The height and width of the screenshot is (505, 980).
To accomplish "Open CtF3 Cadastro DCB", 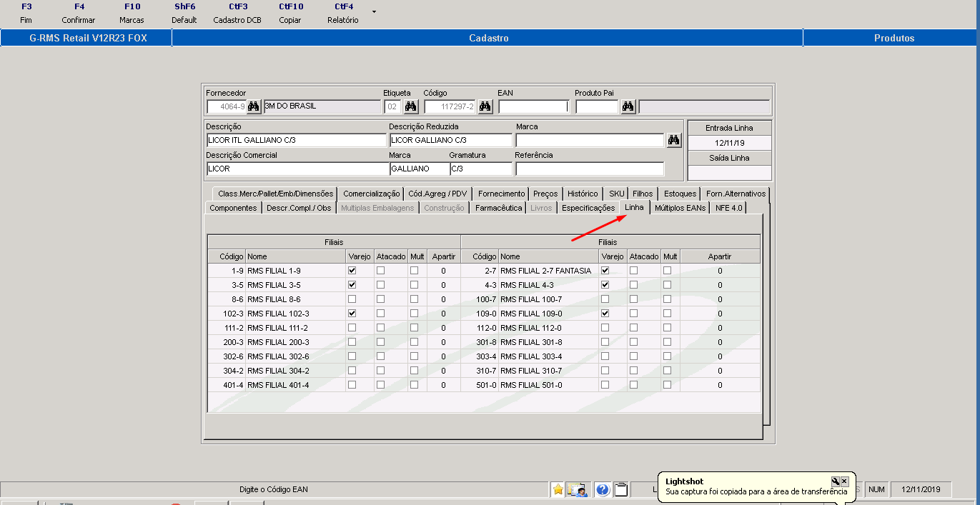I will click(x=238, y=13).
